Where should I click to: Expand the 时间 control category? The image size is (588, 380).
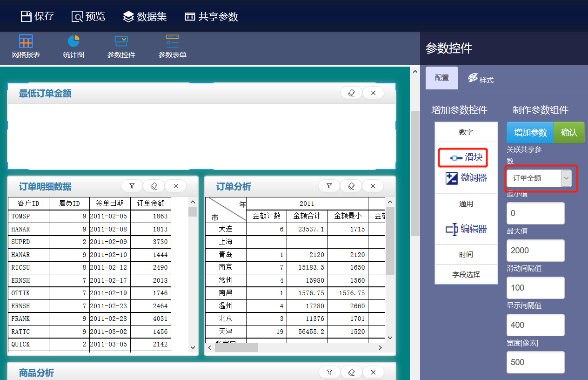466,254
